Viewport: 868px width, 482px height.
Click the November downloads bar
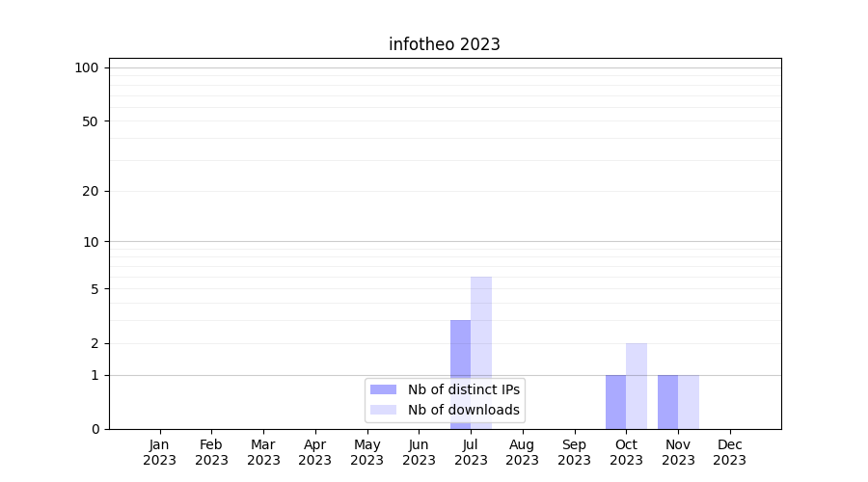(x=689, y=402)
